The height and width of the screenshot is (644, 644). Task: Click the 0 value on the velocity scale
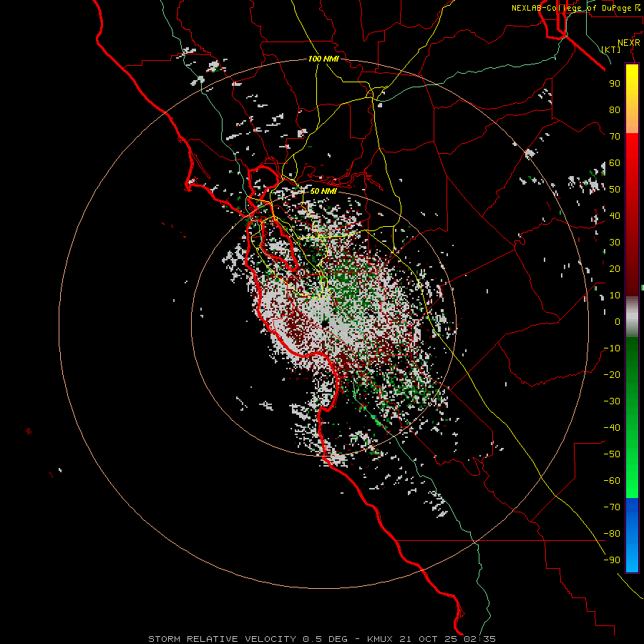coord(618,321)
